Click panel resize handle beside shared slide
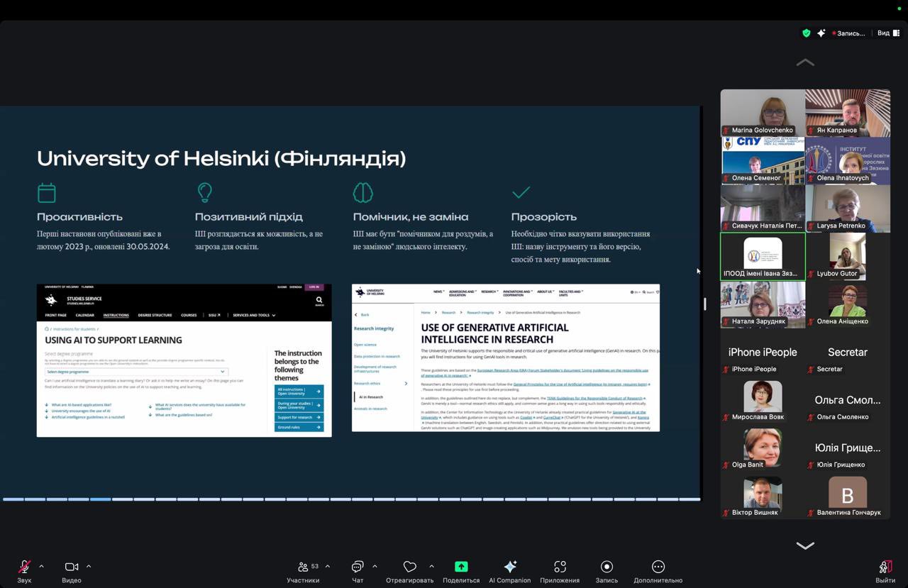The width and height of the screenshot is (908, 588). point(704,304)
